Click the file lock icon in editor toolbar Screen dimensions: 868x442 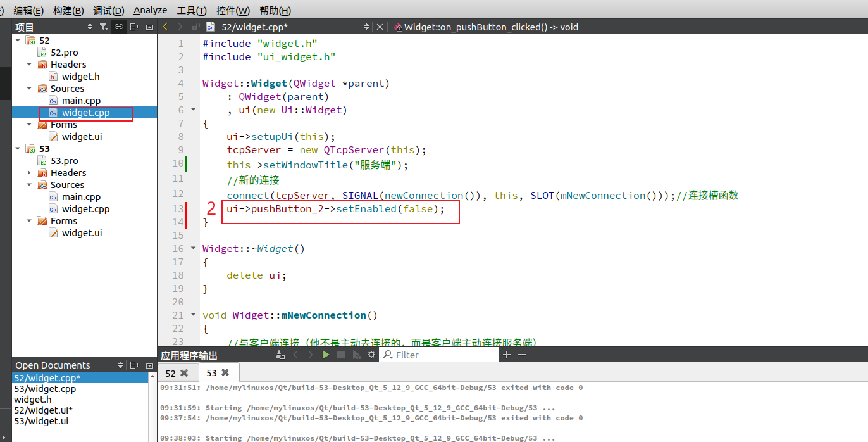(x=195, y=27)
